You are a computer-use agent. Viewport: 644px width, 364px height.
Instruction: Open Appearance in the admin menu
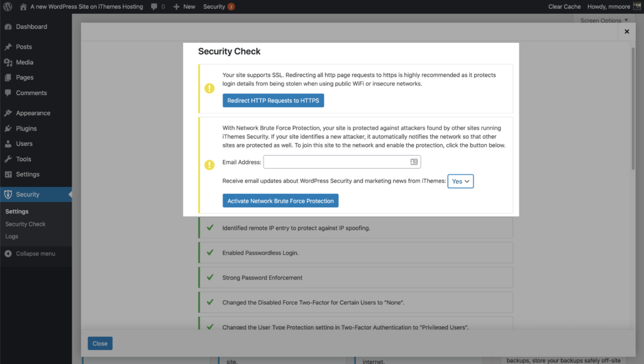[x=36, y=113]
